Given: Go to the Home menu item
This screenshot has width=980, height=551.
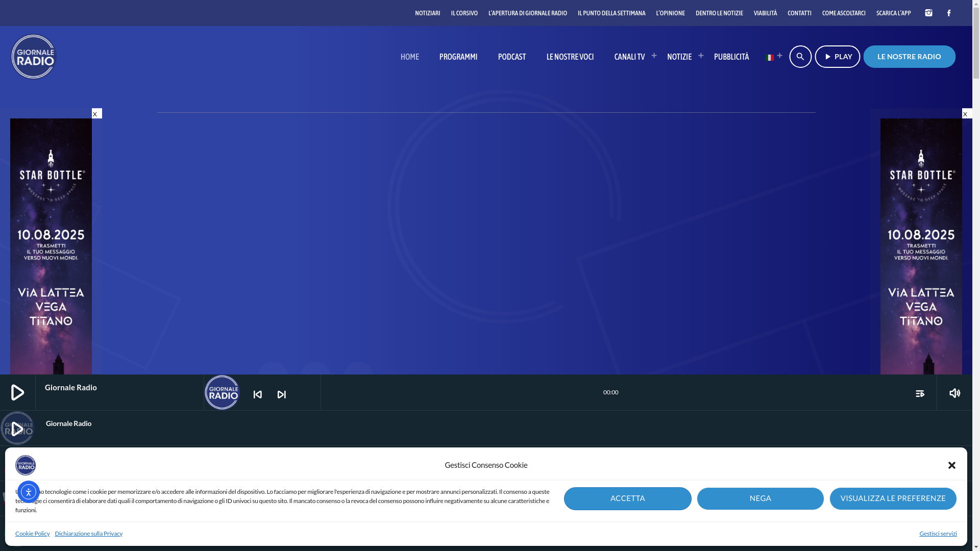Looking at the screenshot, I should (x=410, y=57).
